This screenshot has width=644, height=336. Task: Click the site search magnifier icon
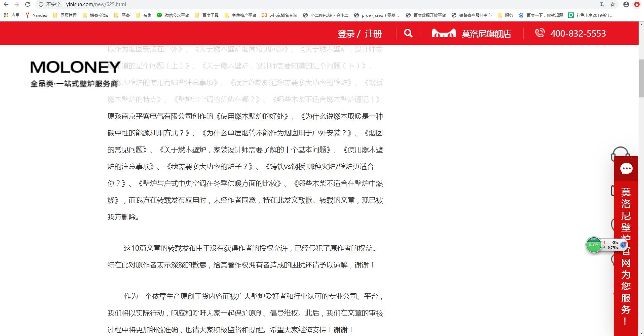coord(408,33)
